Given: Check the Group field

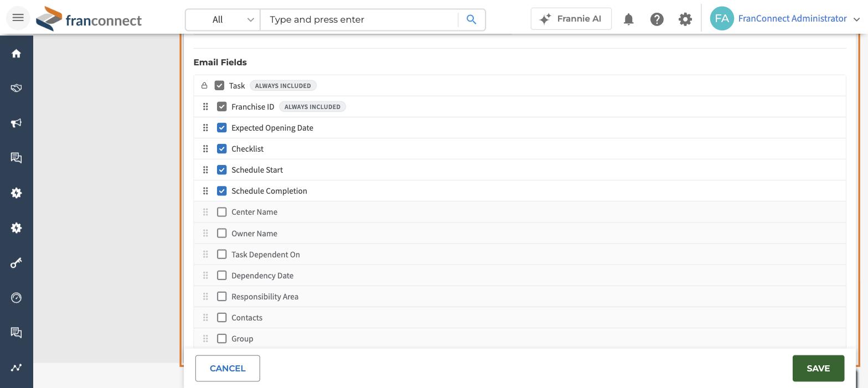Looking at the screenshot, I should (x=222, y=338).
